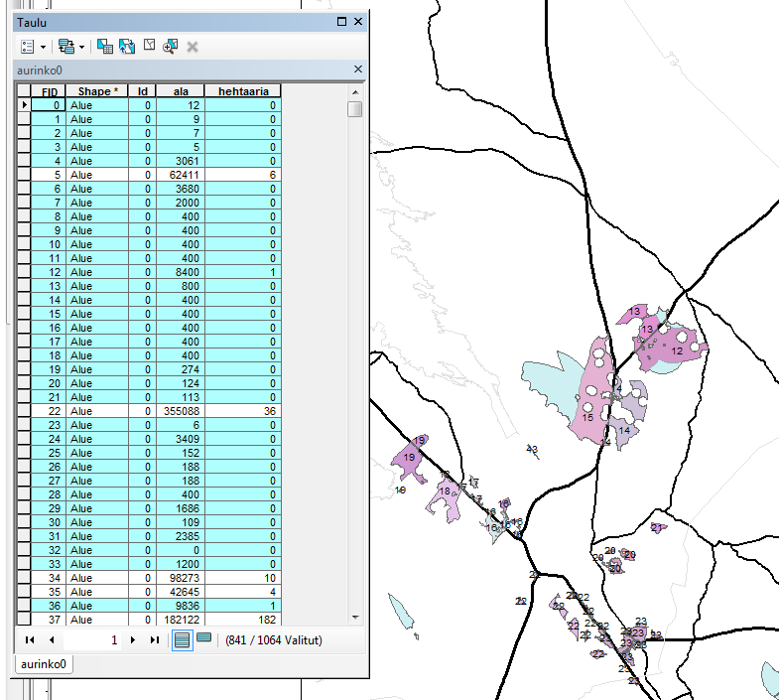The image size is (779, 700).
Task: Click the 841 / 1064 Valitut status text
Action: point(274,639)
